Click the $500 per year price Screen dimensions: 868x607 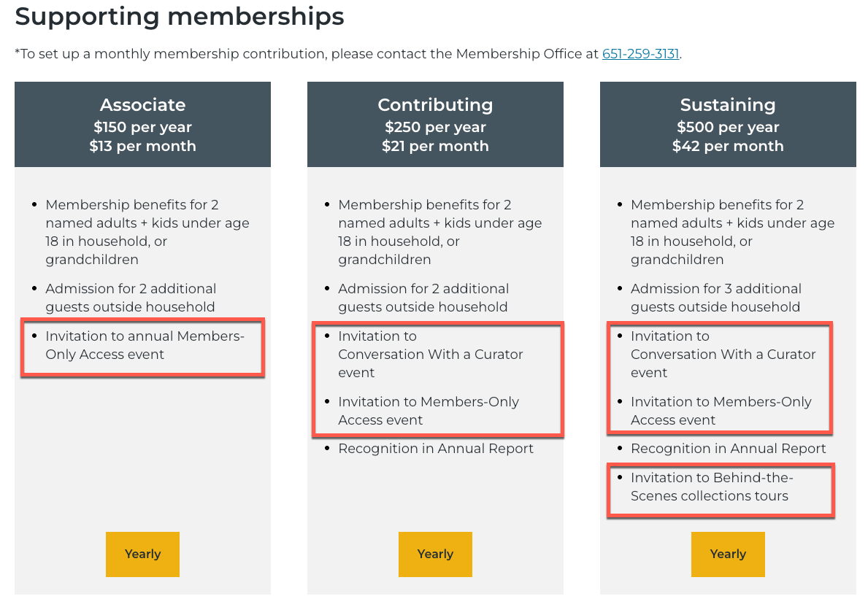point(728,127)
